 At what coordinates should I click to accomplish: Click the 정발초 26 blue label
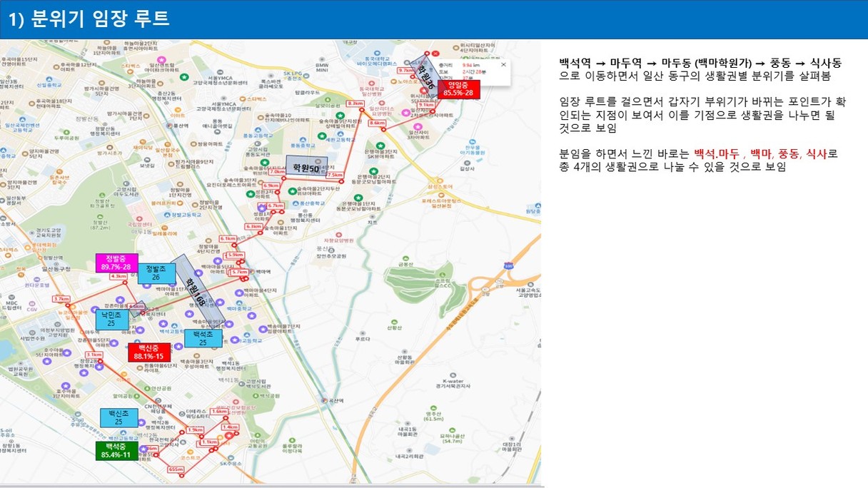pyautogui.click(x=156, y=273)
